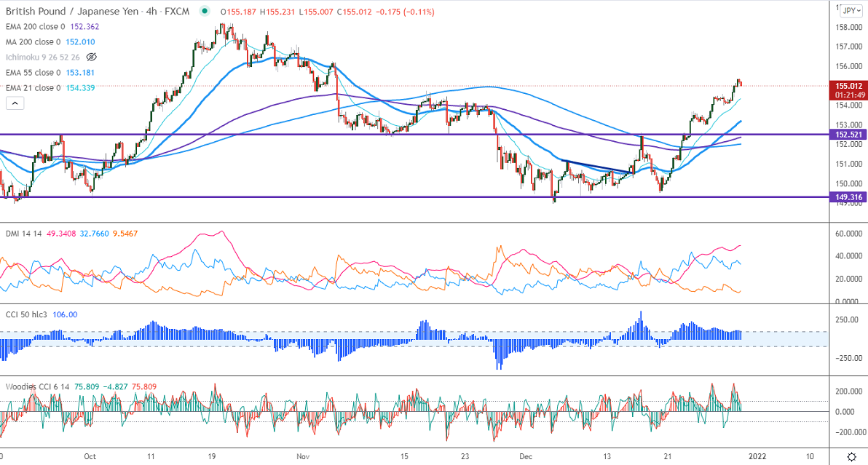Click the 156.000 price axis label
Image resolution: width=868 pixels, height=465 pixels.
click(x=848, y=66)
